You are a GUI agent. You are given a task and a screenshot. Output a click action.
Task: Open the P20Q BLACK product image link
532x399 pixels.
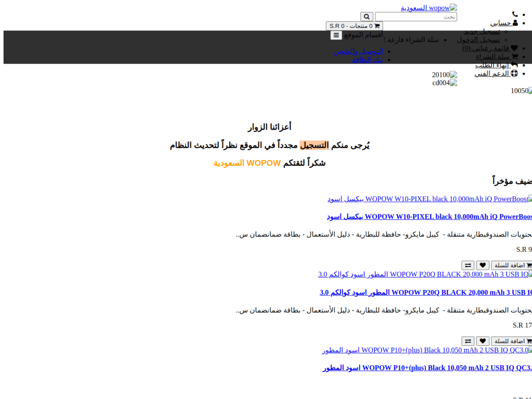coord(425,274)
